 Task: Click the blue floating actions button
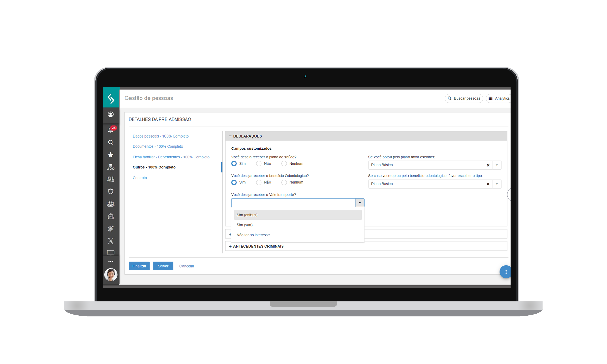[x=505, y=272]
